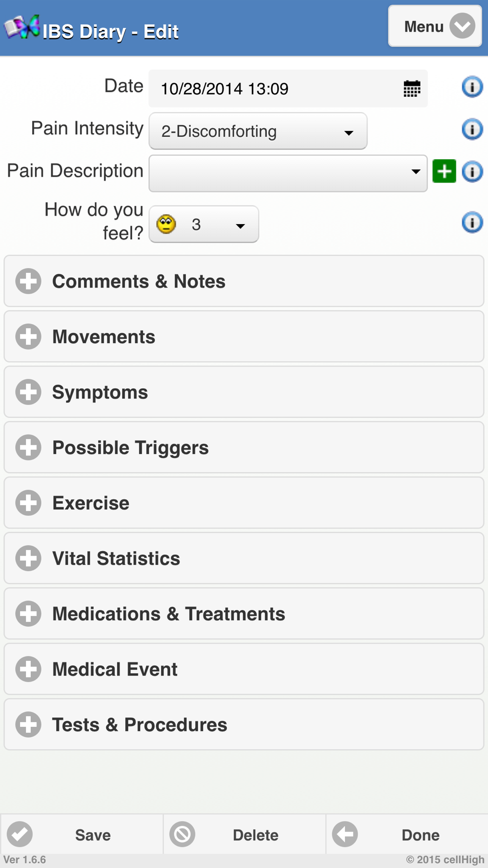Open the Pain Description dropdown

pyautogui.click(x=288, y=173)
